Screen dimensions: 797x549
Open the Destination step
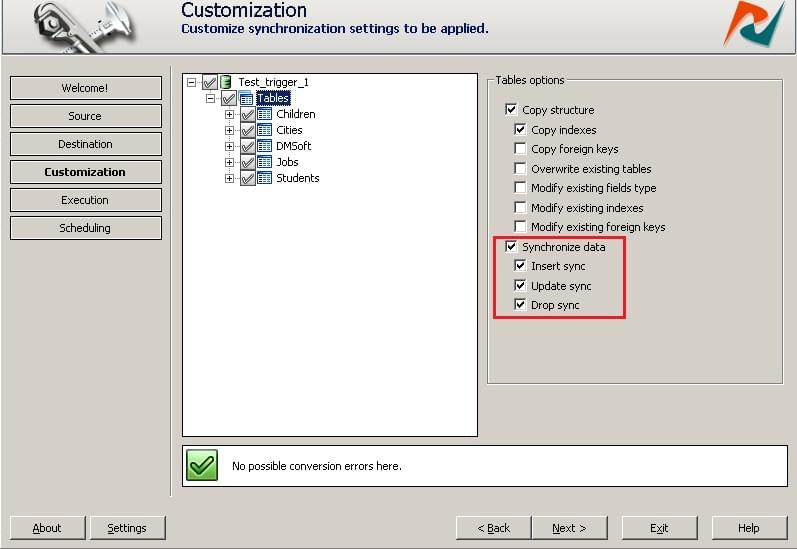coord(85,144)
